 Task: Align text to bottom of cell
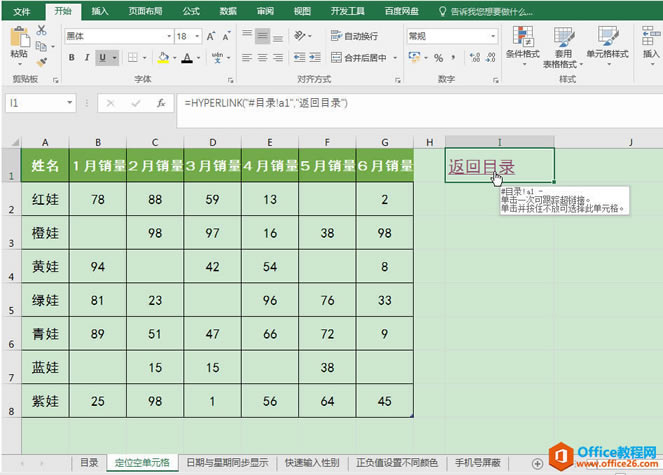coord(278,37)
